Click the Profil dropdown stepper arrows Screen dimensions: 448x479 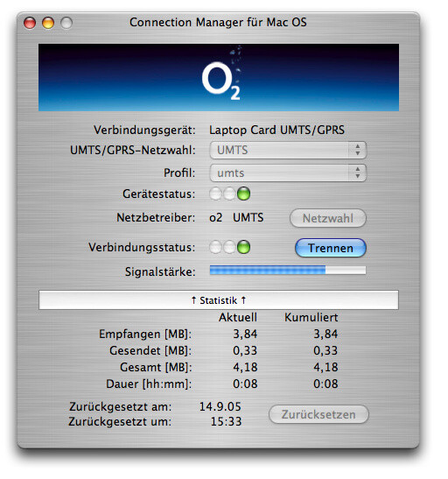357,173
